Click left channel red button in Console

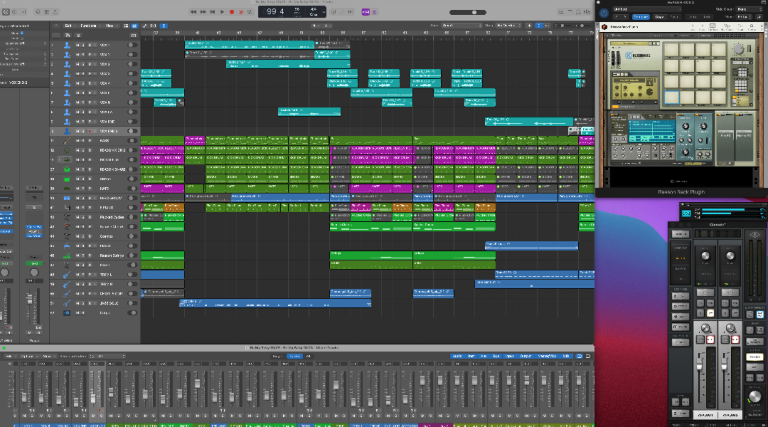point(710,339)
